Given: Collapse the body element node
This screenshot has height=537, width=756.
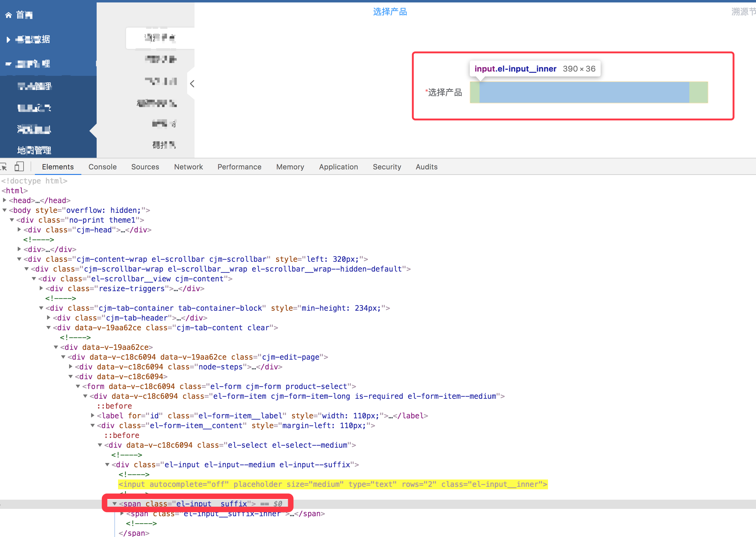Looking at the screenshot, I should [5, 210].
